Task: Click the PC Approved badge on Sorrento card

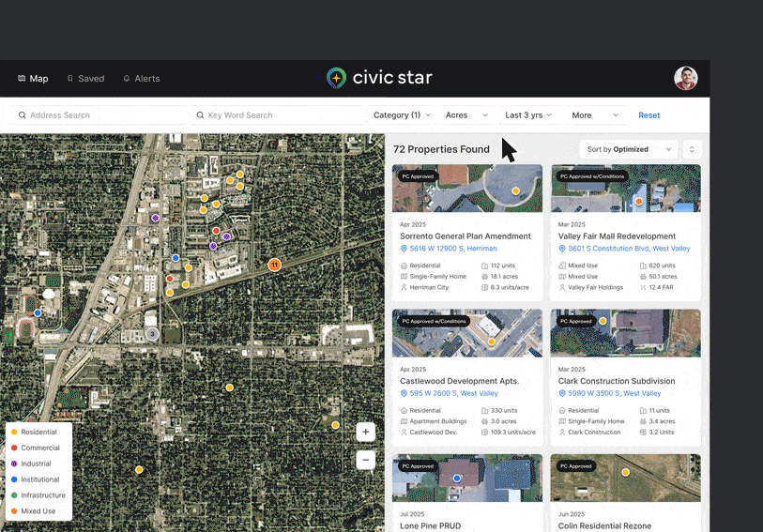Action: tap(418, 176)
